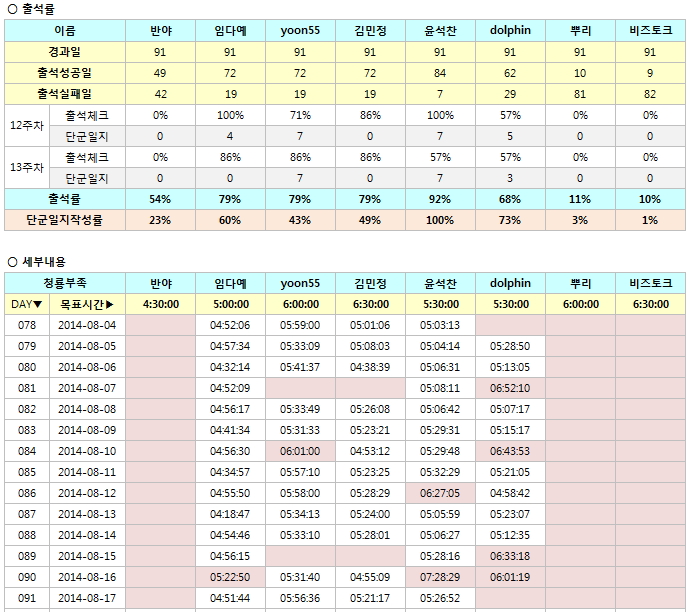
Task: Click target time 5:00:00 for 임다예
Action: [230, 304]
